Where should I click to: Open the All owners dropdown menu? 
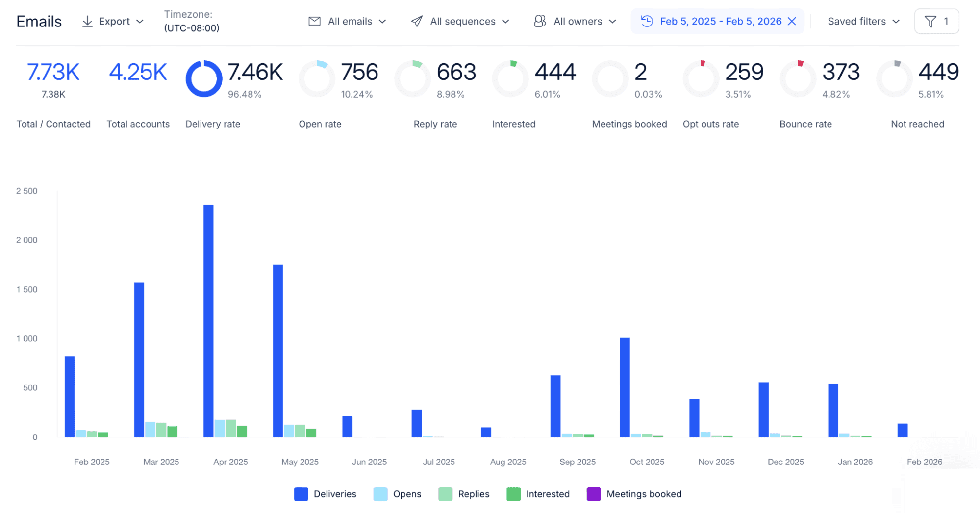pos(584,21)
